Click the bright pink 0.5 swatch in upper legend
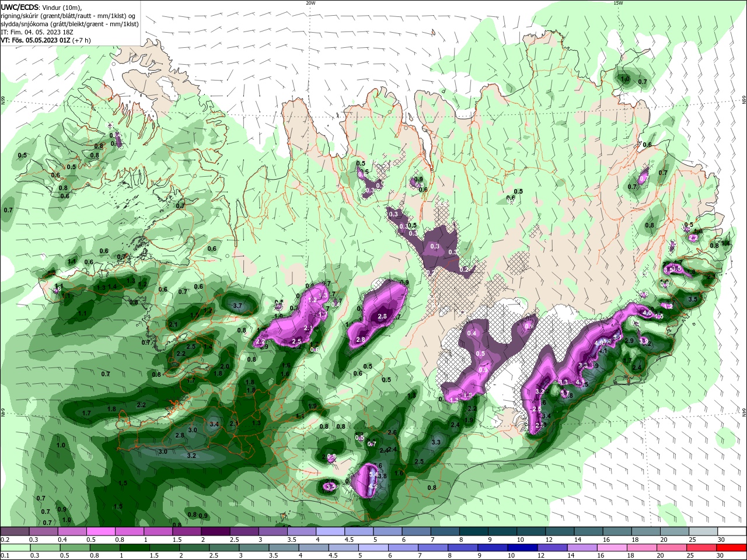 (x=100, y=531)
